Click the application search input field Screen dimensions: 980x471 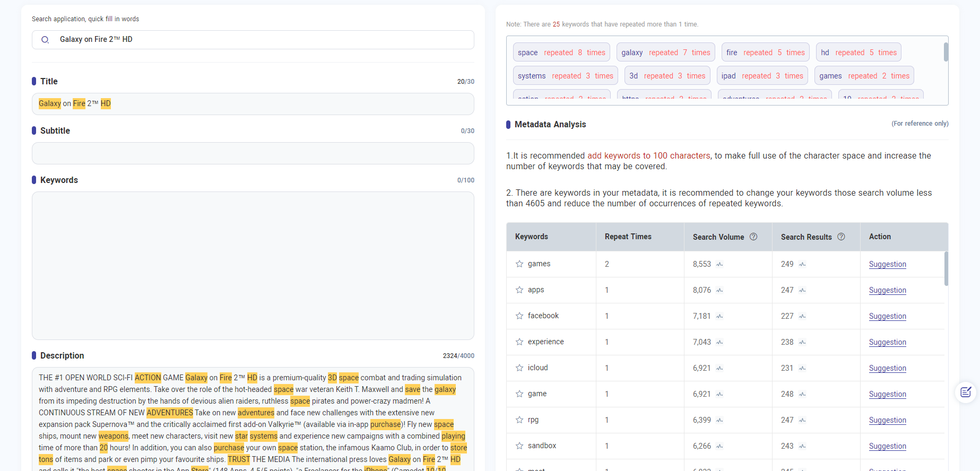253,40
